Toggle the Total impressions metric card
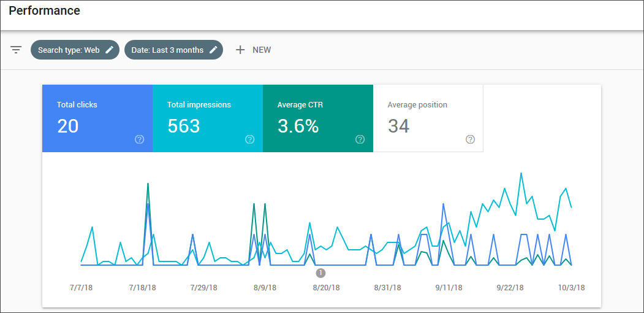This screenshot has width=644, height=313. [x=207, y=118]
